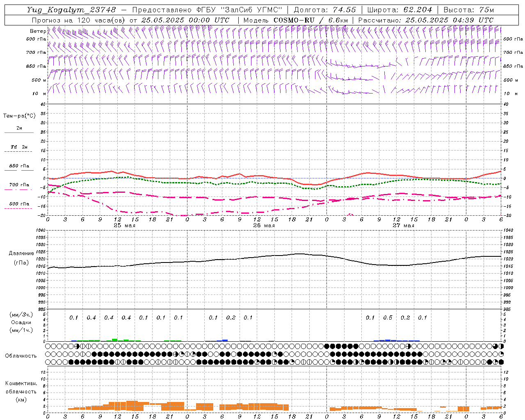Click the dashed line sample under 500 гПа legend
The width and height of the screenshot is (525, 420).
(18, 209)
